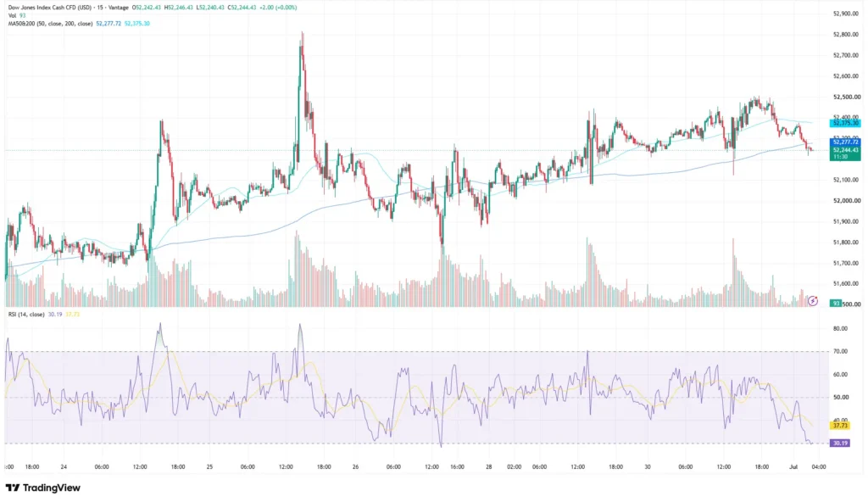868x502 pixels.
Task: Click the 26 date on time axis
Action: click(x=355, y=467)
